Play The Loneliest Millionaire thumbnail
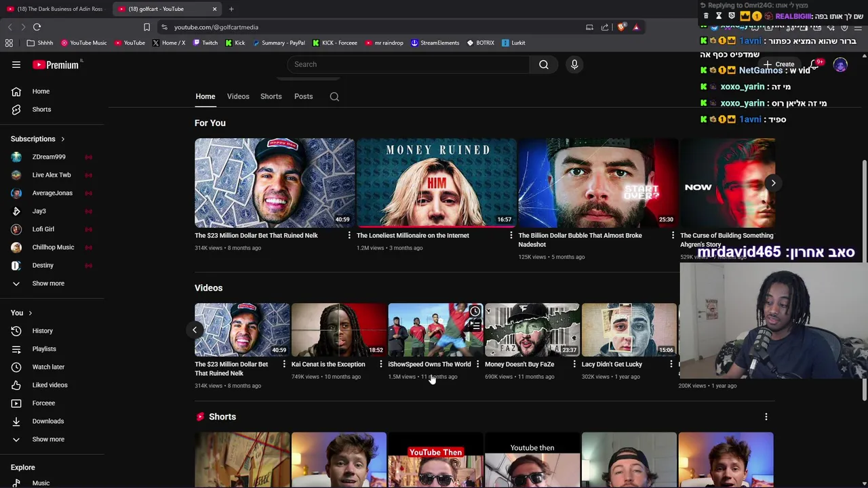 click(x=437, y=182)
